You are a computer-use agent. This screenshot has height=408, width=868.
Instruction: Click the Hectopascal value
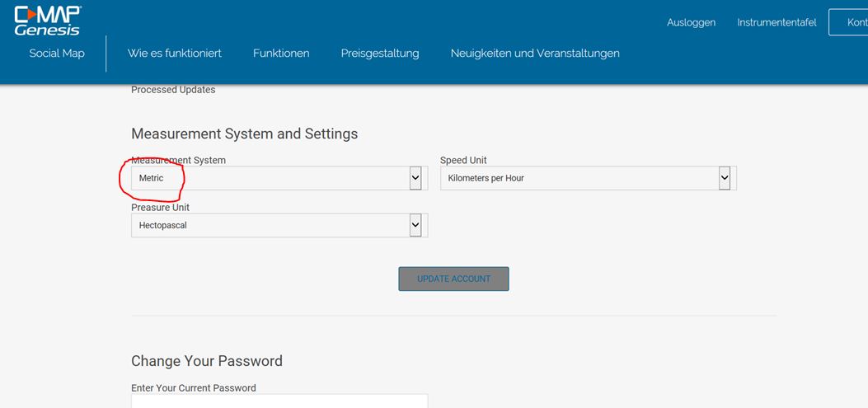coord(163,225)
